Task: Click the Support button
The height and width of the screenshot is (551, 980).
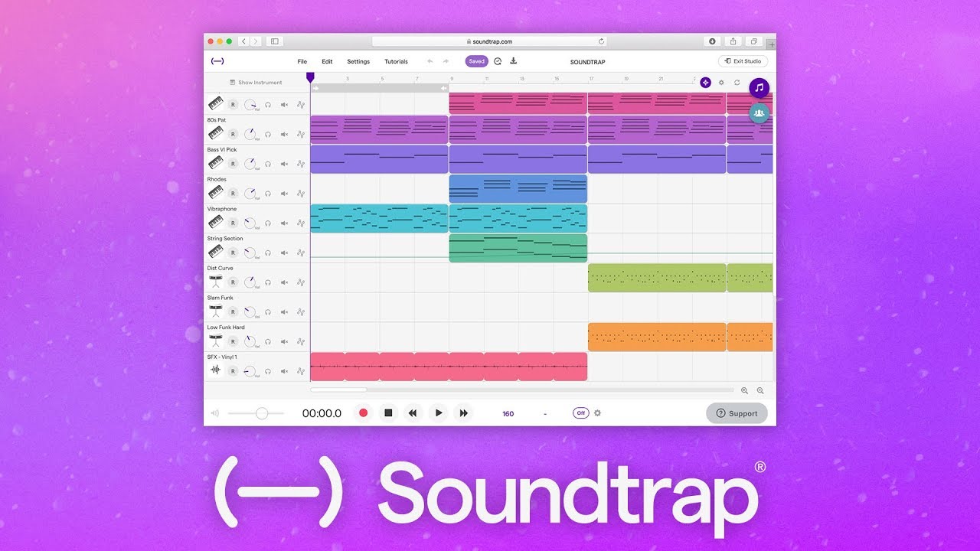Action: pos(737,413)
